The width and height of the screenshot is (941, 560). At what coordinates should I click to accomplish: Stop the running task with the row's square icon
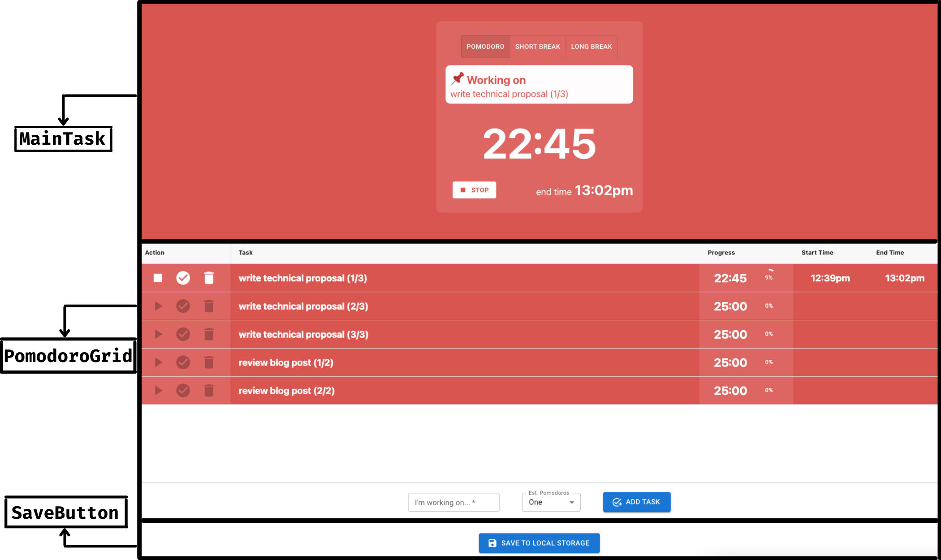click(158, 278)
